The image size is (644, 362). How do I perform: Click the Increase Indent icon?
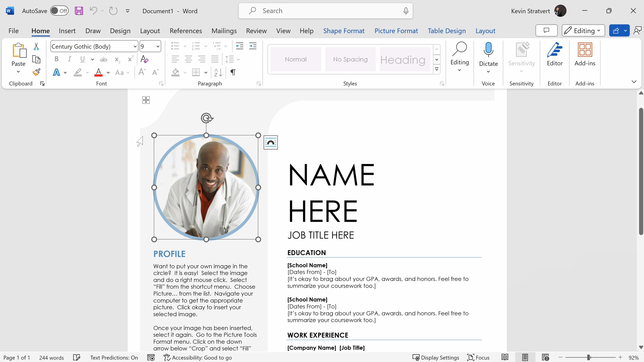click(x=253, y=46)
